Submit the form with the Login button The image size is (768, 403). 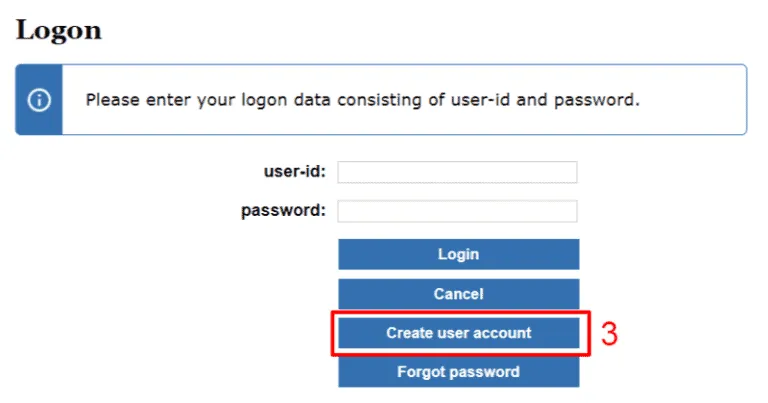(x=458, y=254)
